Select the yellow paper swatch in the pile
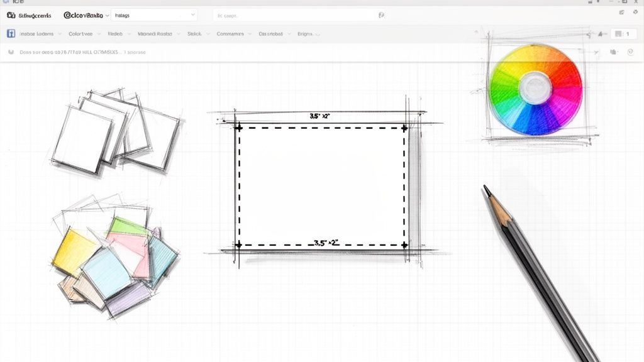 coord(74,251)
